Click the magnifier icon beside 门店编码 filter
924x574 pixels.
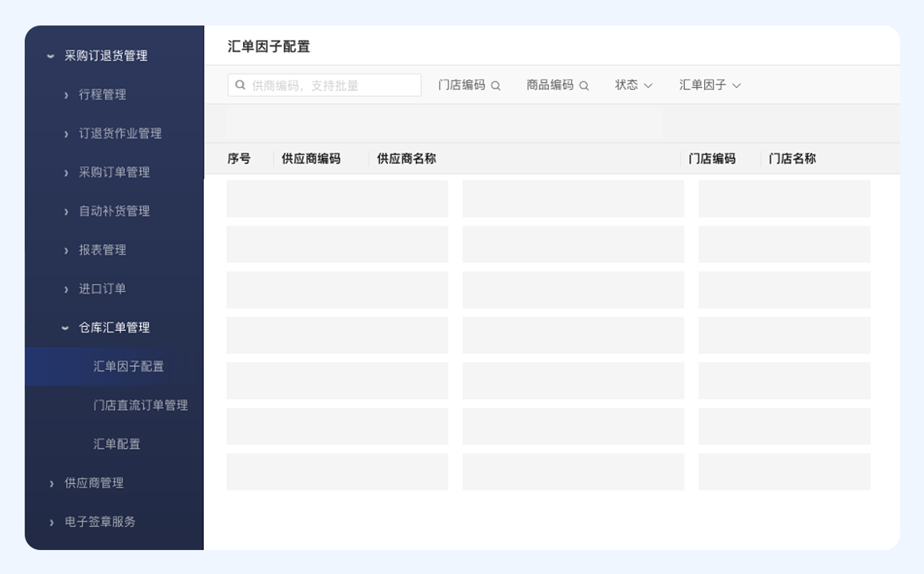[x=495, y=86]
